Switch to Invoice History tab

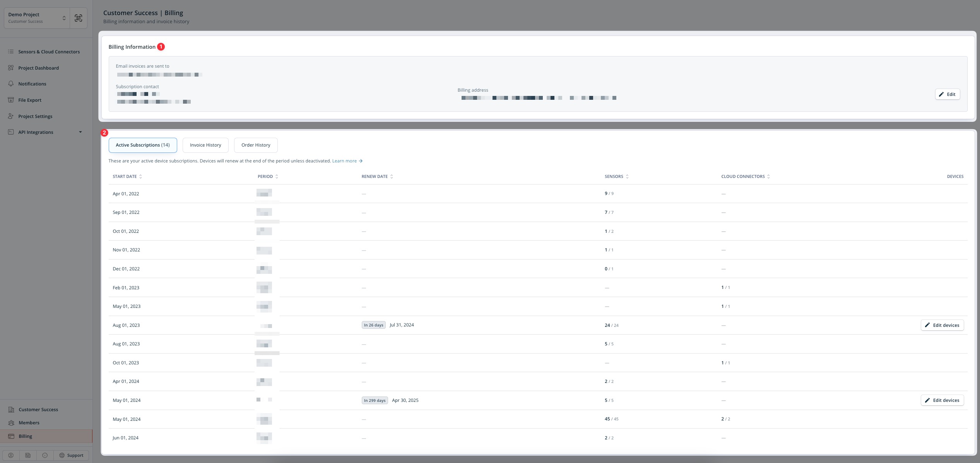pyautogui.click(x=205, y=145)
